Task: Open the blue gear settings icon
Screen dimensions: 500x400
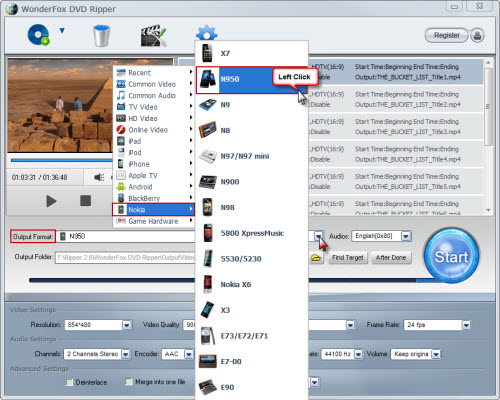Action: (x=206, y=33)
